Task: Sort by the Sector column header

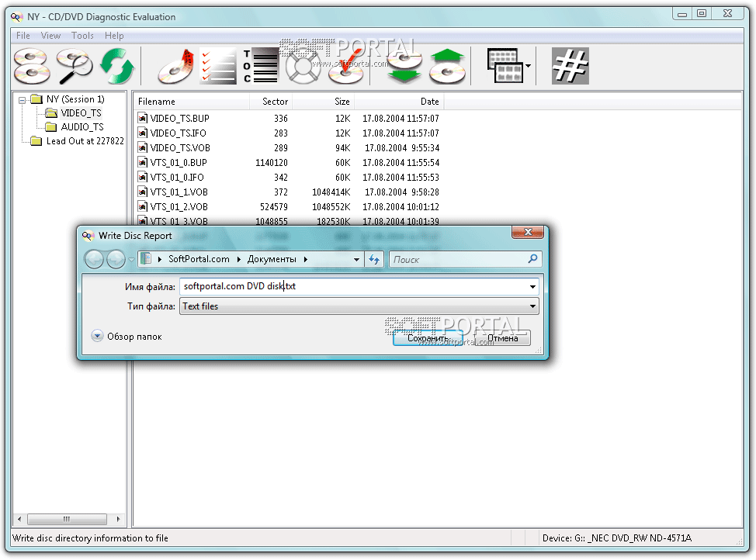Action: tap(271, 102)
